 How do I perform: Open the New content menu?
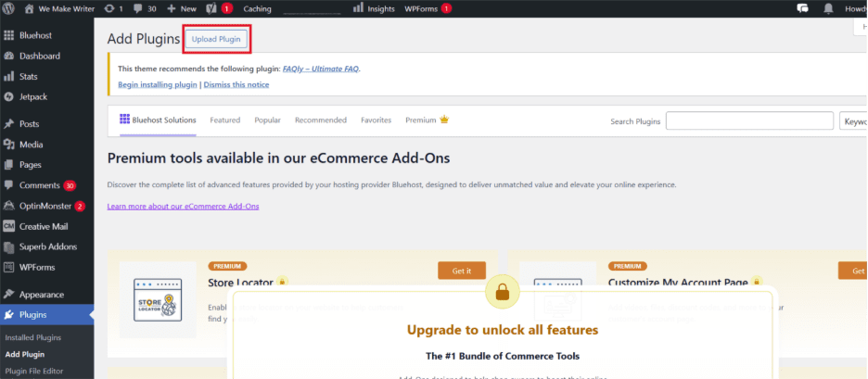pos(182,9)
